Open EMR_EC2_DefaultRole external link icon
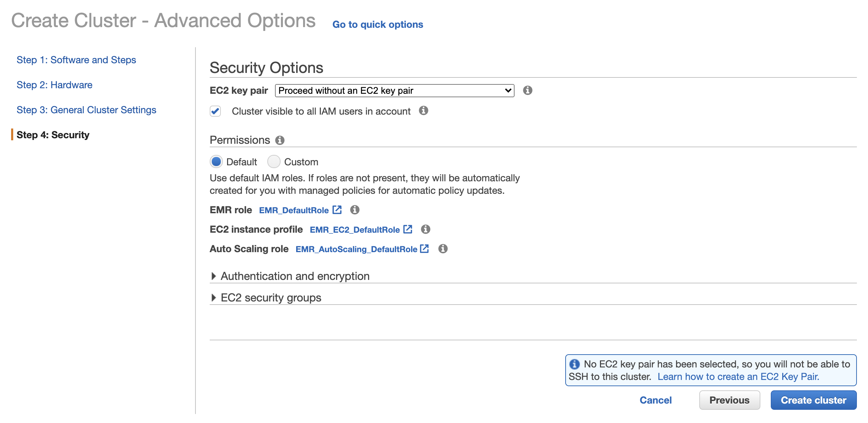 click(408, 229)
